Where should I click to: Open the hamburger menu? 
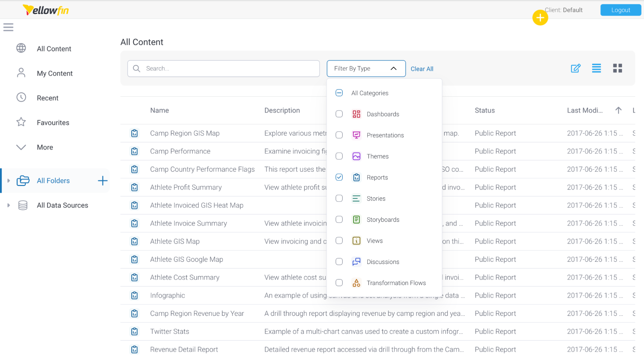[x=8, y=27]
